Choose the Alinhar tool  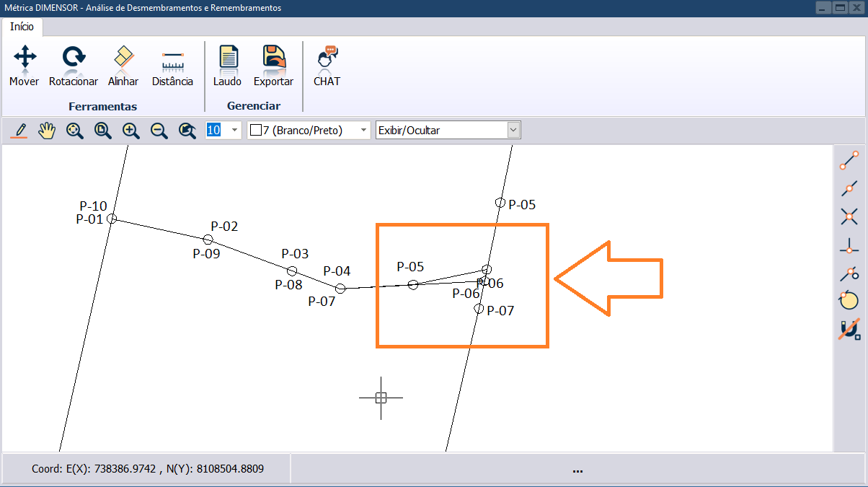pyautogui.click(x=123, y=65)
